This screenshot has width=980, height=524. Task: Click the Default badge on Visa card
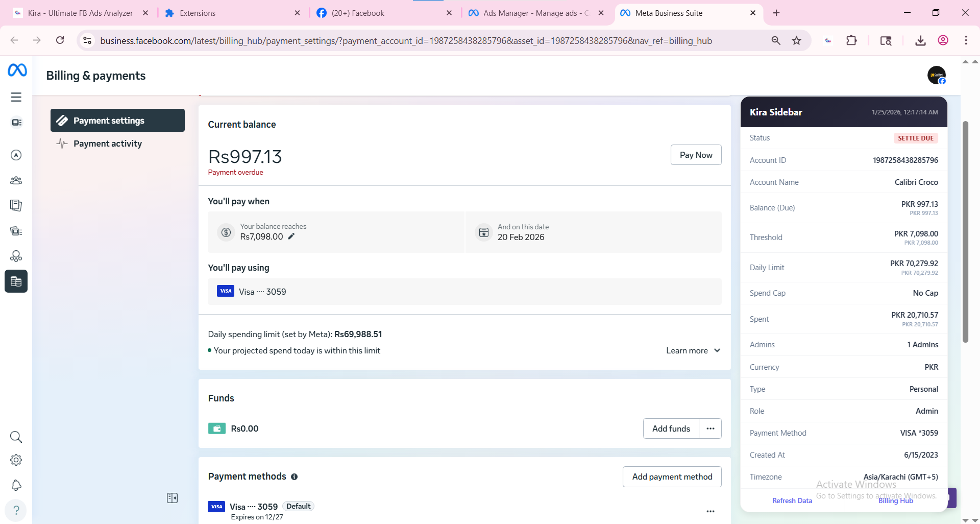point(298,506)
